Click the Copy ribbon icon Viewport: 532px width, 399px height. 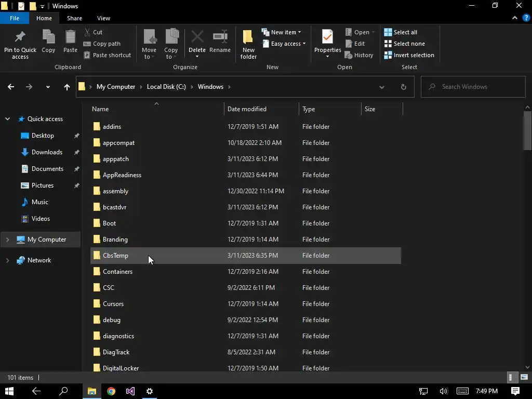tap(48, 41)
